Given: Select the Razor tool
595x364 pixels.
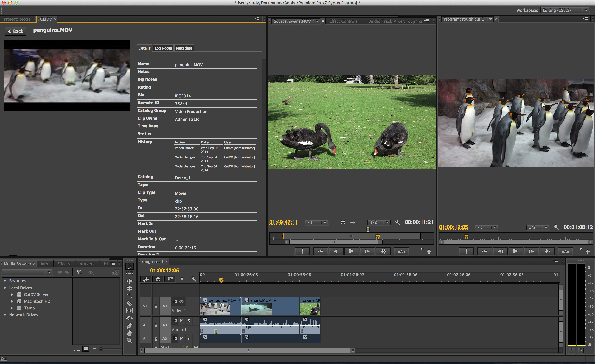Looking at the screenshot, I should coord(129,303).
